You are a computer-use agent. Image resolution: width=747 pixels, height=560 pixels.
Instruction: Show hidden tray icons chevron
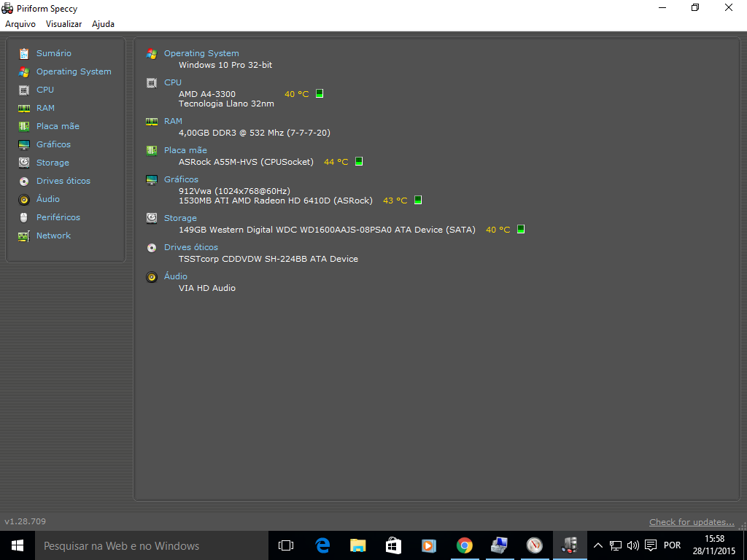(598, 545)
